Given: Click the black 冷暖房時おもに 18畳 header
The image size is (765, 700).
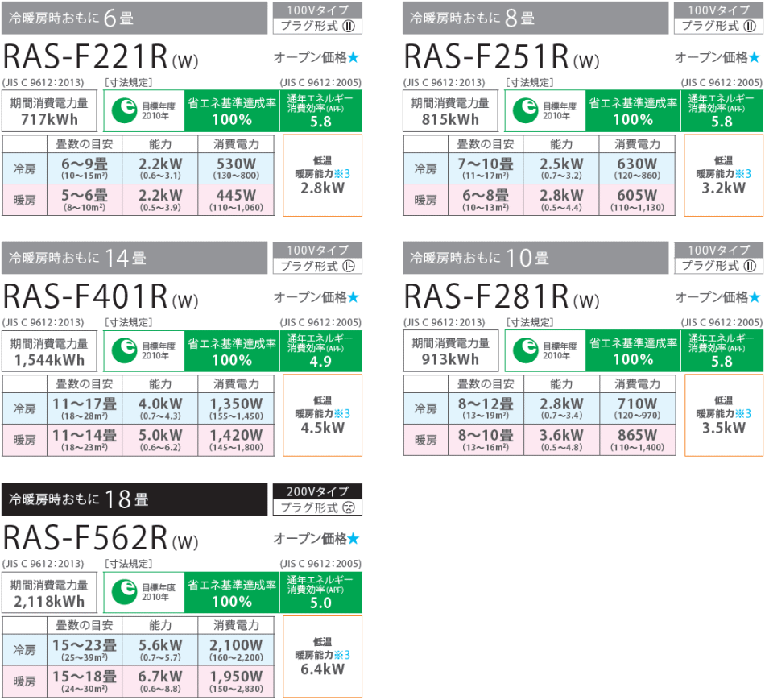Looking at the screenshot, I should 134,499.
